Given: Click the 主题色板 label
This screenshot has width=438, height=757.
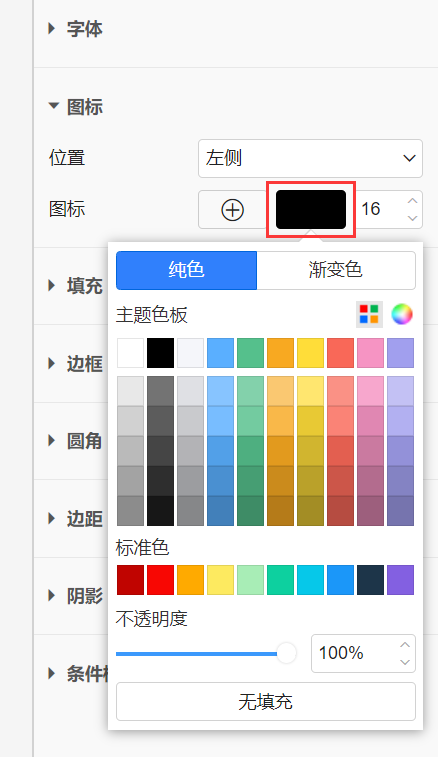Looking at the screenshot, I should [152, 315].
